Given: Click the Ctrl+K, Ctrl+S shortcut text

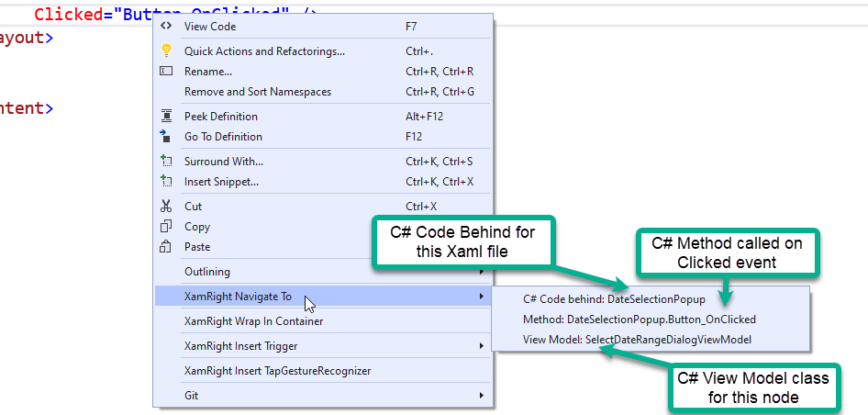Looking at the screenshot, I should [439, 162].
